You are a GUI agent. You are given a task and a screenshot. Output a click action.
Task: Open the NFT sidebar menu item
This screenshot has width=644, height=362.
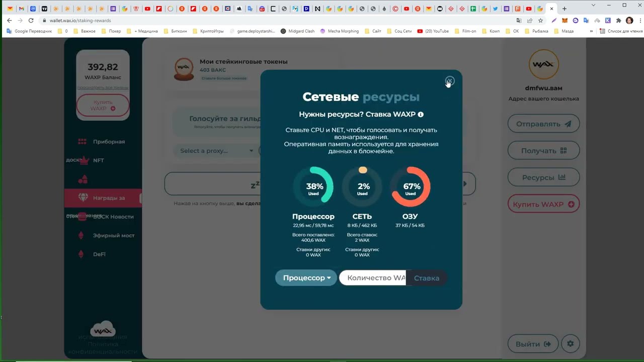(x=99, y=160)
